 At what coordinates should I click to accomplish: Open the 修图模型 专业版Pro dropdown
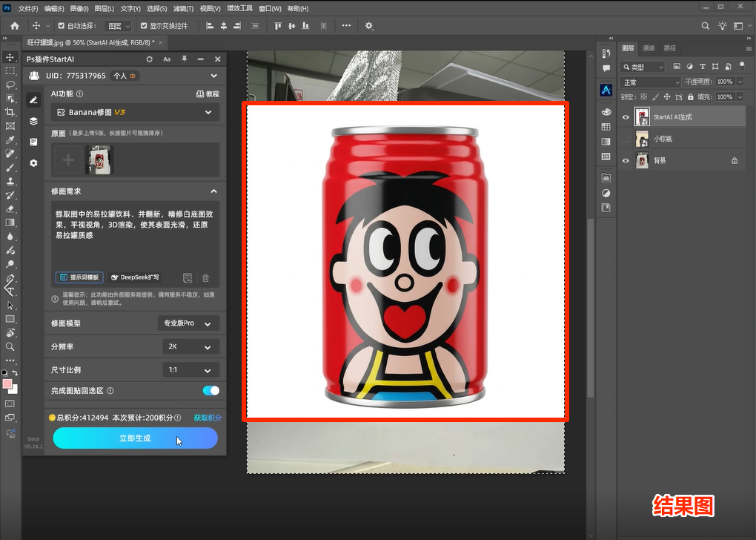[188, 323]
